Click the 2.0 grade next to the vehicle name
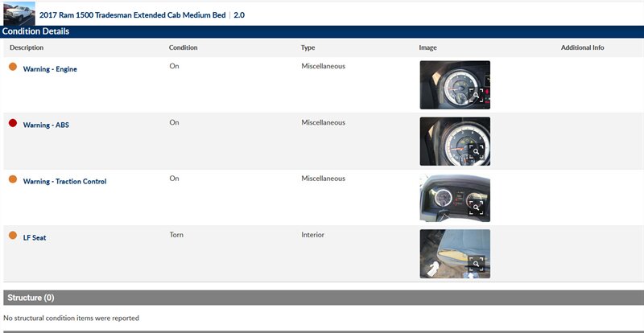Image resolution: width=644 pixels, height=333 pixels. (239, 15)
